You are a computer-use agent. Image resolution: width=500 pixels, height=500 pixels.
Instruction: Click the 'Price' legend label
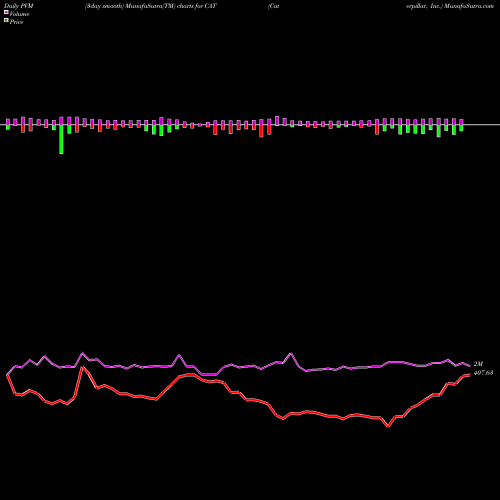[16, 22]
